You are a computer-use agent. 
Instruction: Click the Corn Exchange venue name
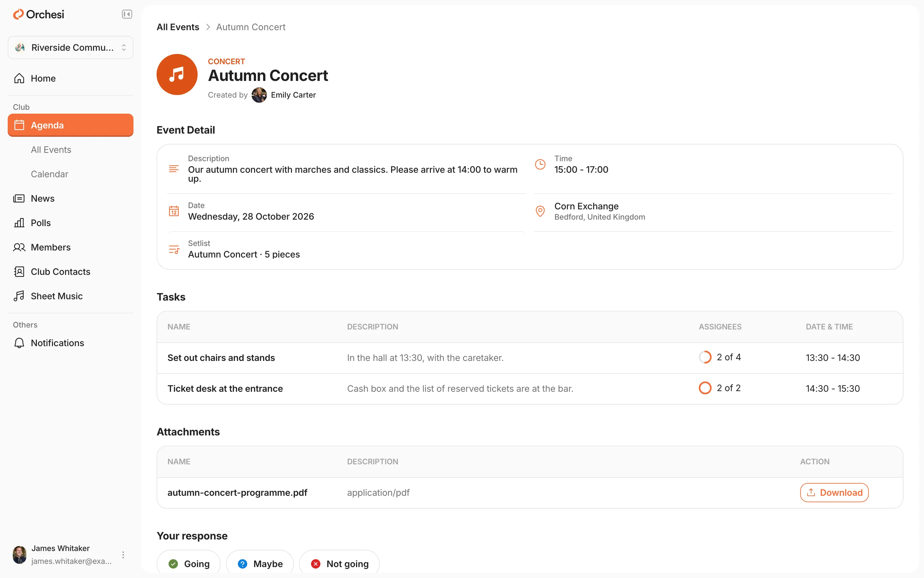pyautogui.click(x=586, y=206)
